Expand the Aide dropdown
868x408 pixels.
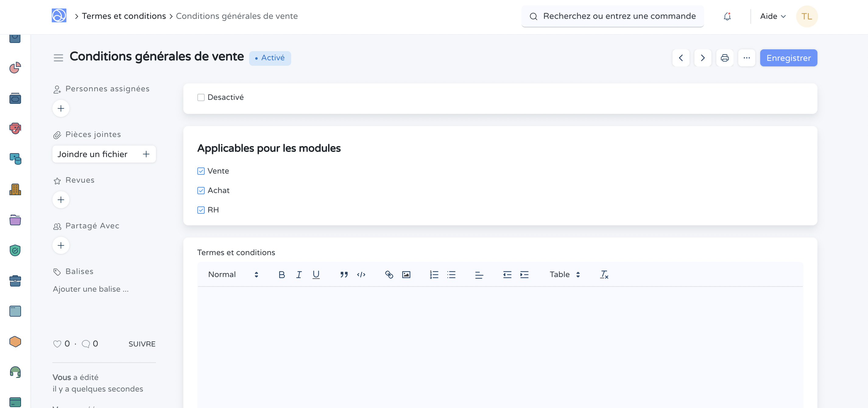[x=772, y=16]
